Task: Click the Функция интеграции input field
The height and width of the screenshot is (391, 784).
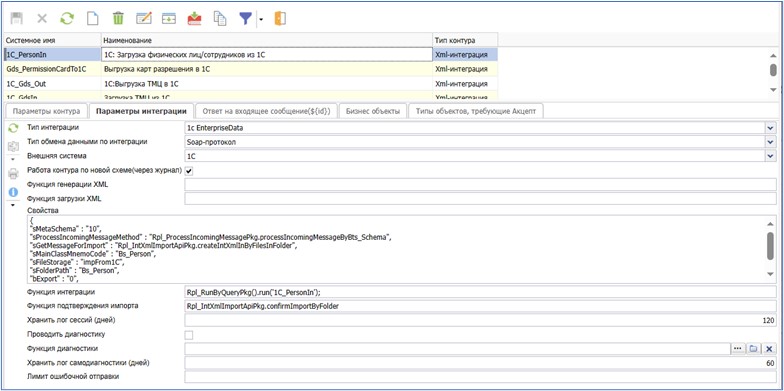Action: coord(480,292)
